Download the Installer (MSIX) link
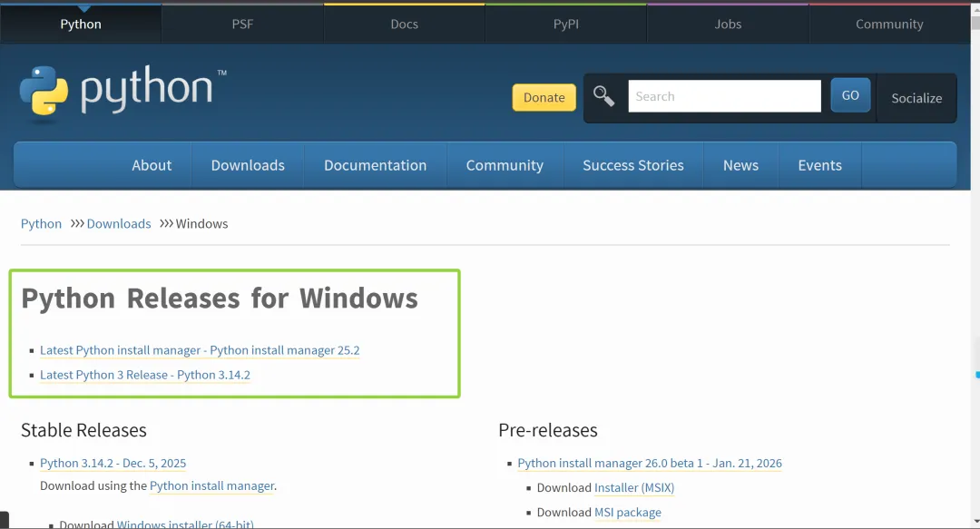This screenshot has width=980, height=529. [634, 488]
